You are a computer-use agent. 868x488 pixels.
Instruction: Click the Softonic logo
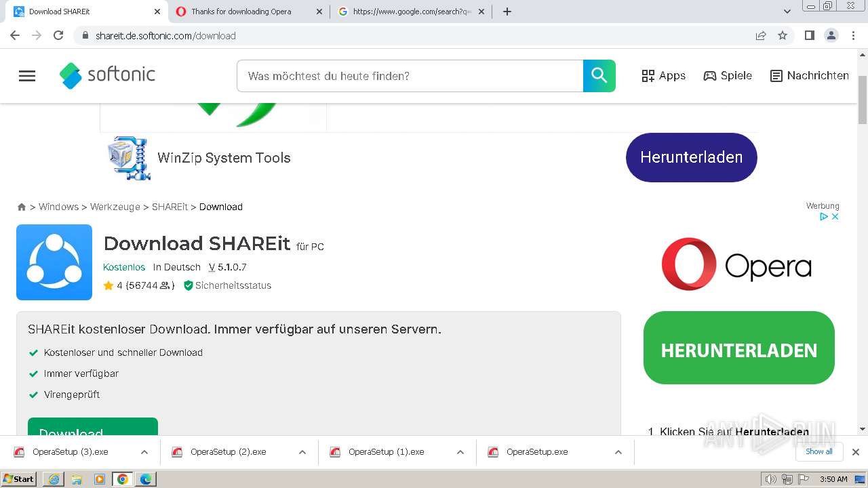click(x=108, y=75)
